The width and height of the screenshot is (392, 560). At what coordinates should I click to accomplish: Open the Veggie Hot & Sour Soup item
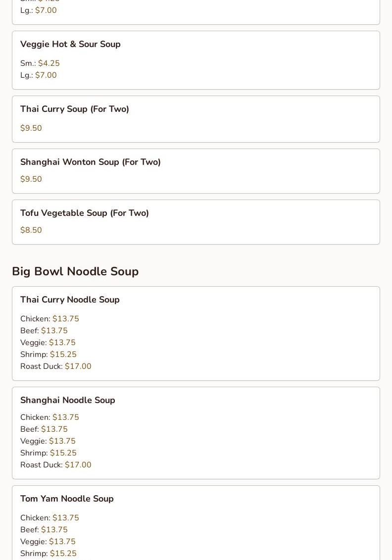196,60
